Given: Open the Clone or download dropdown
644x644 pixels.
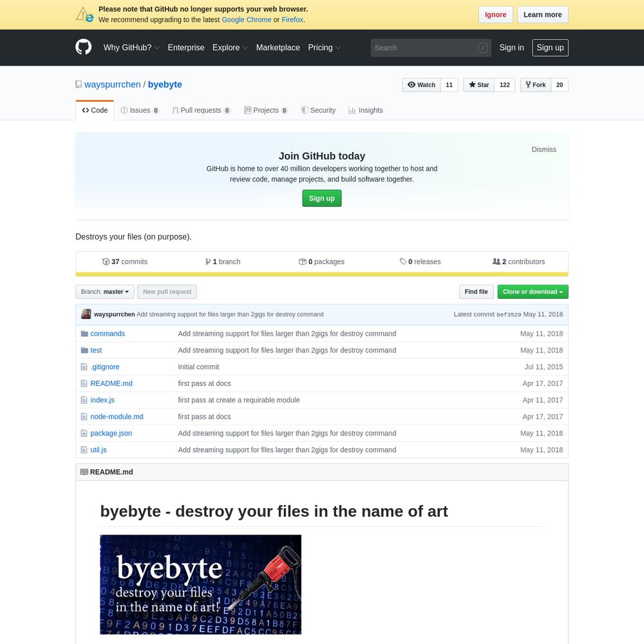Looking at the screenshot, I should click(533, 292).
